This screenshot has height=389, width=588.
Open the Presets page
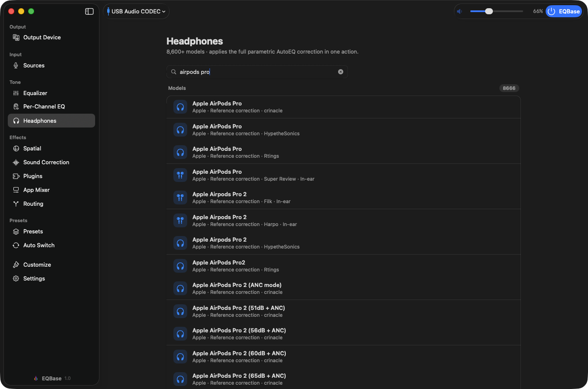[51, 232]
